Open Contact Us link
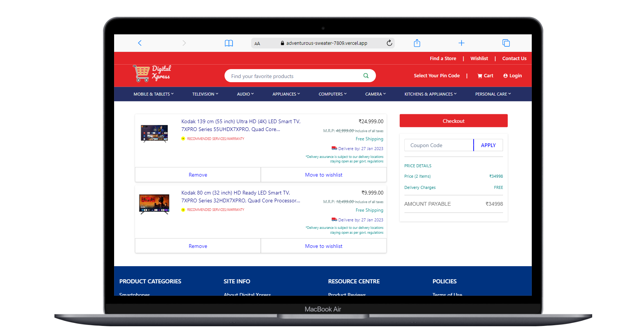This screenshot has width=644, height=336. point(514,59)
